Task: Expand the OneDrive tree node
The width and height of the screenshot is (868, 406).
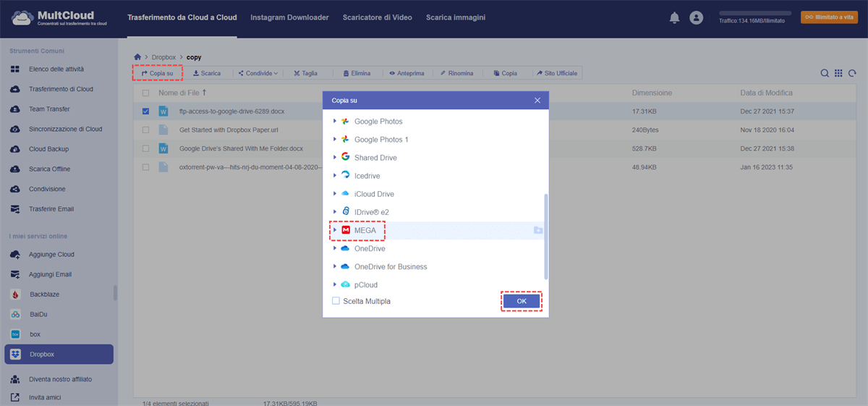Action: click(x=335, y=248)
